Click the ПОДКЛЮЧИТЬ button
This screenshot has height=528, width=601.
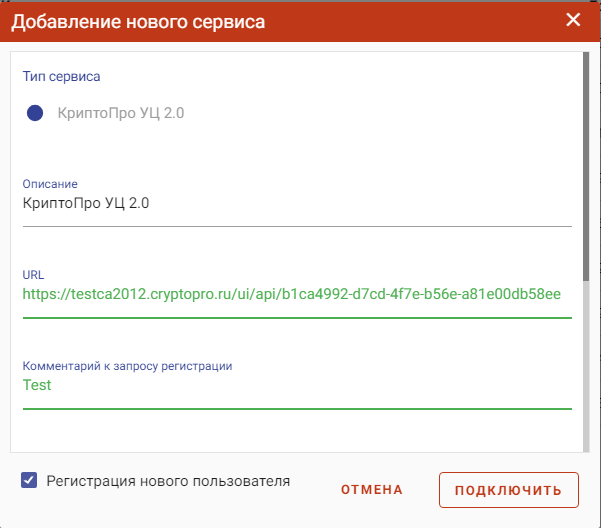click(509, 490)
